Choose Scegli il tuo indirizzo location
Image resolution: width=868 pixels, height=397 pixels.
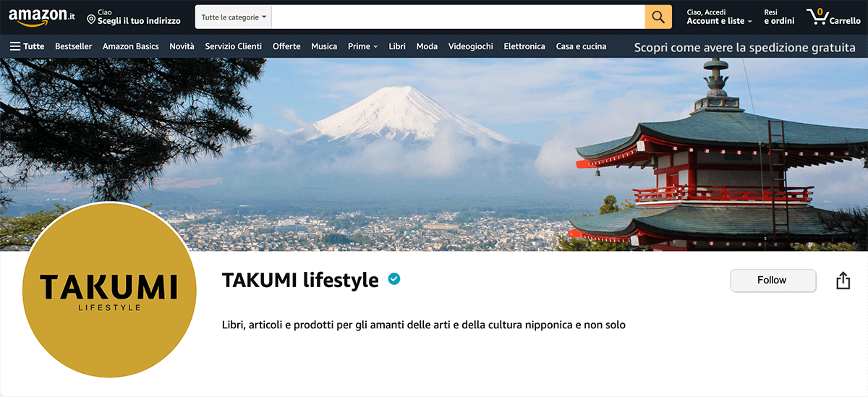point(133,17)
